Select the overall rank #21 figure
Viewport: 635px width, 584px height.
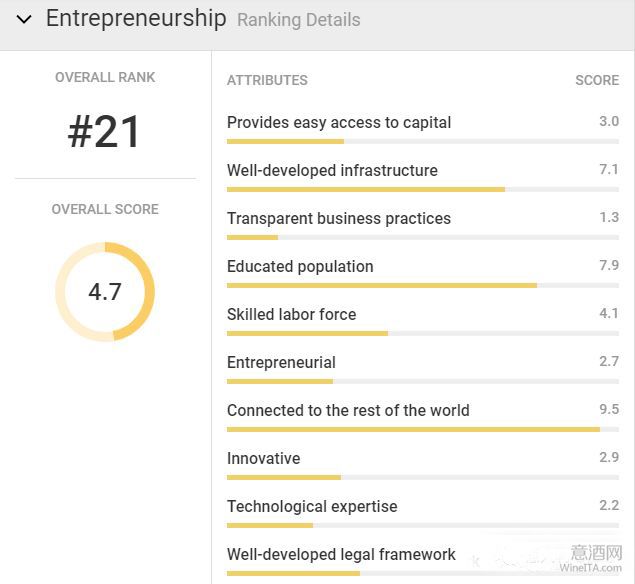pos(104,132)
